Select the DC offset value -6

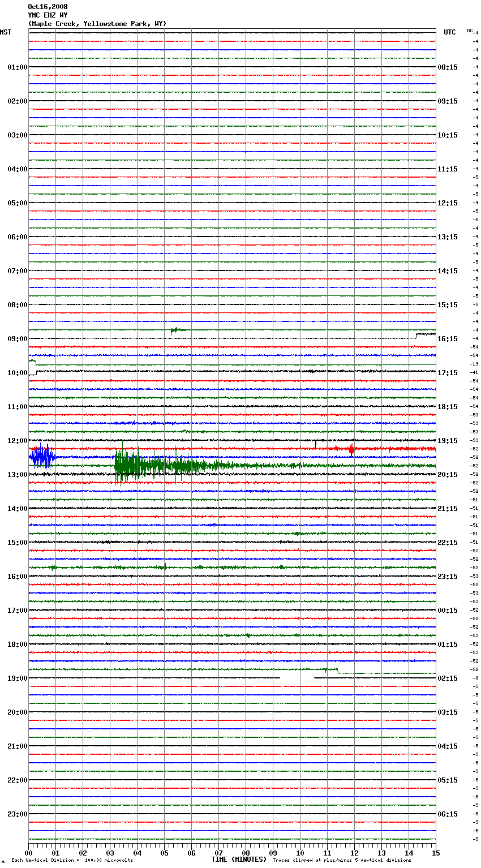tap(476, 678)
